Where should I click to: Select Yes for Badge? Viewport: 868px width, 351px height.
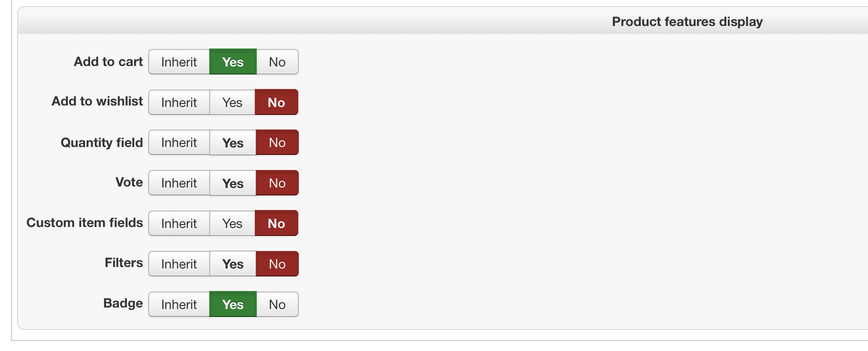tap(233, 304)
